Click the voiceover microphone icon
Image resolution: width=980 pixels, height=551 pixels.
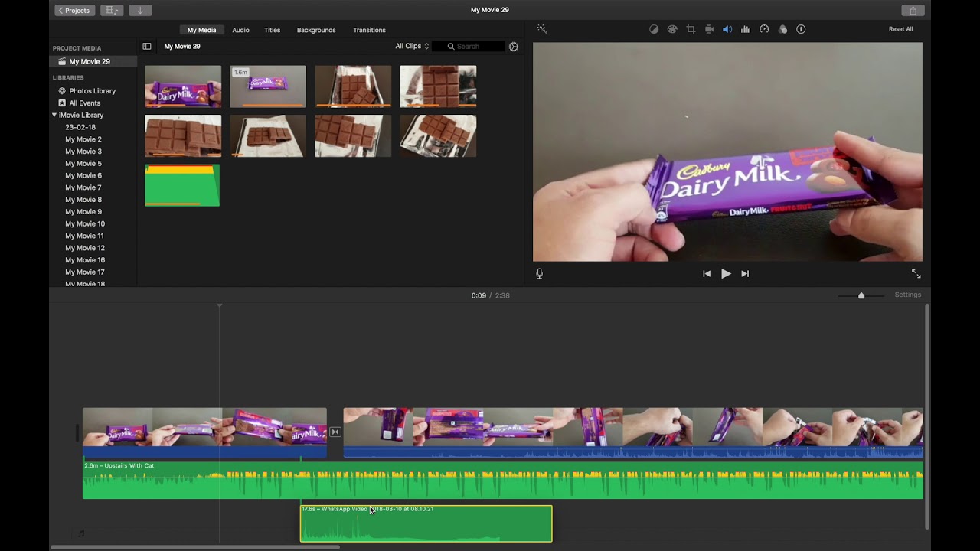(x=539, y=273)
